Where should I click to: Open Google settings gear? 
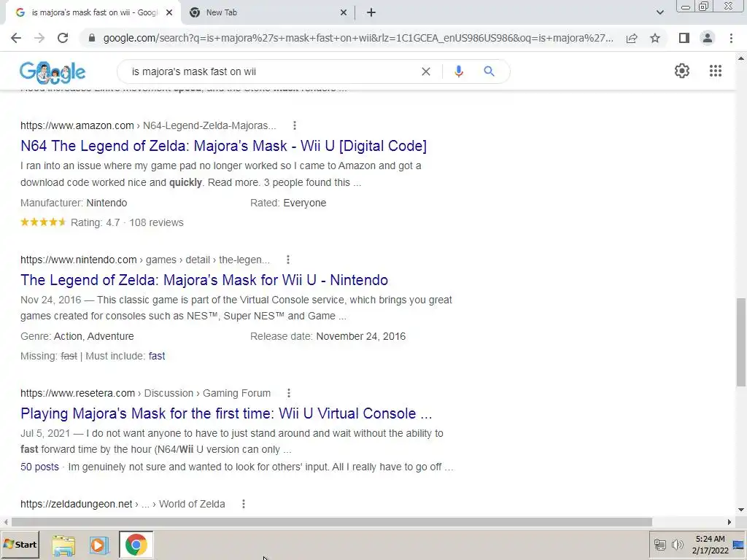tap(682, 71)
